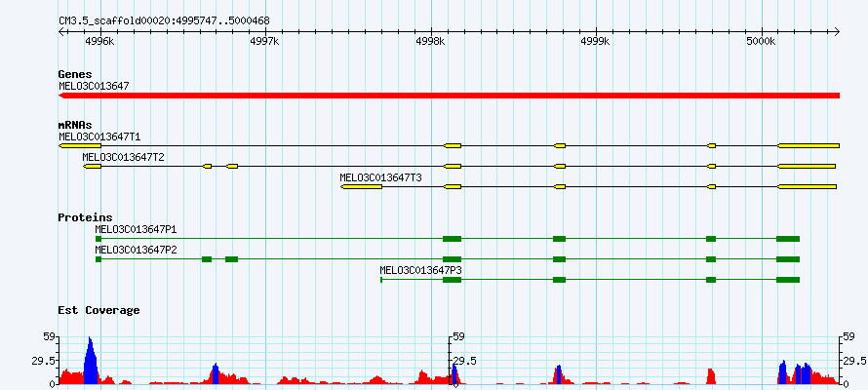Select P2 green exon near 4998k
Image resolution: width=868 pixels, height=390 pixels.
pos(452,259)
